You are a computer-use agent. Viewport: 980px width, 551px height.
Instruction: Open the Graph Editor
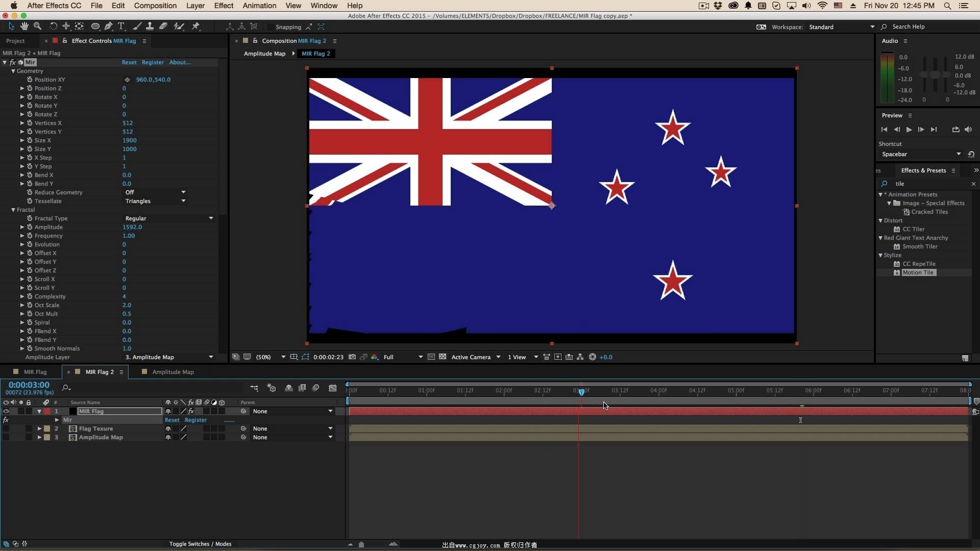(x=333, y=388)
